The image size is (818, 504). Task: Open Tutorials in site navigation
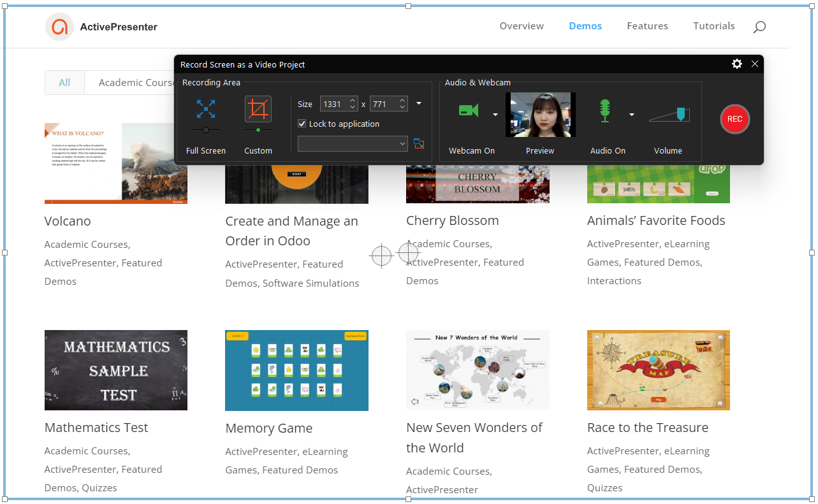click(714, 26)
